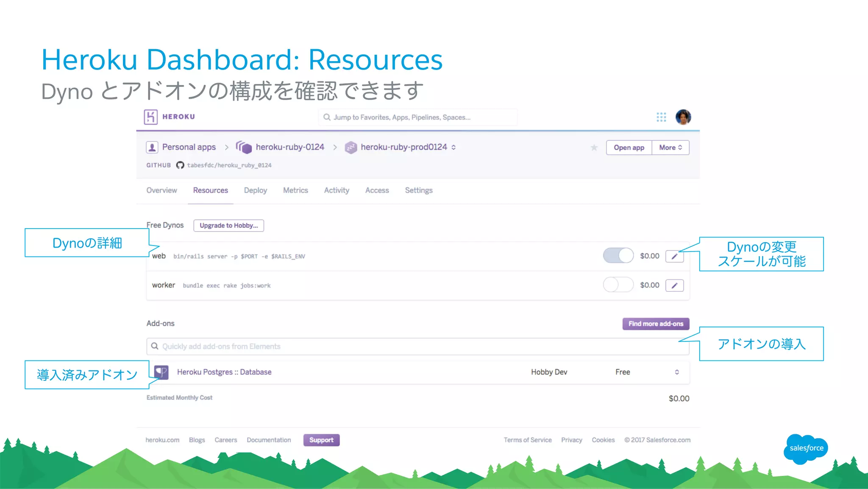
Task: Switch to the Deploy tab
Action: [255, 190]
